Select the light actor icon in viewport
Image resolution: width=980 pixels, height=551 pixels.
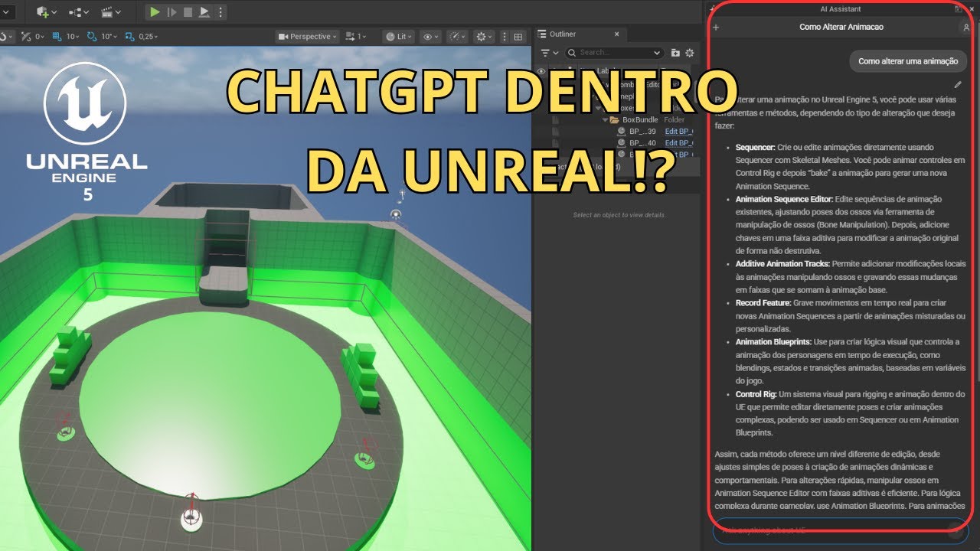pyautogui.click(x=396, y=216)
